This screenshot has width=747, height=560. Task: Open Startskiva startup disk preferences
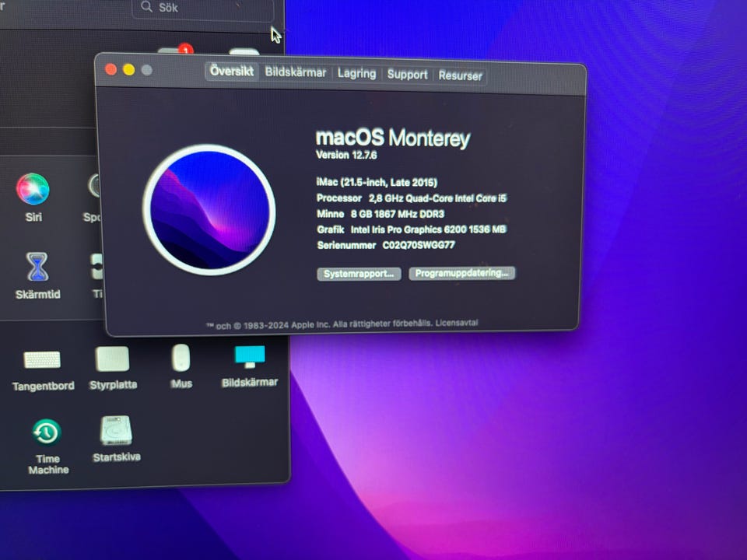point(116,430)
